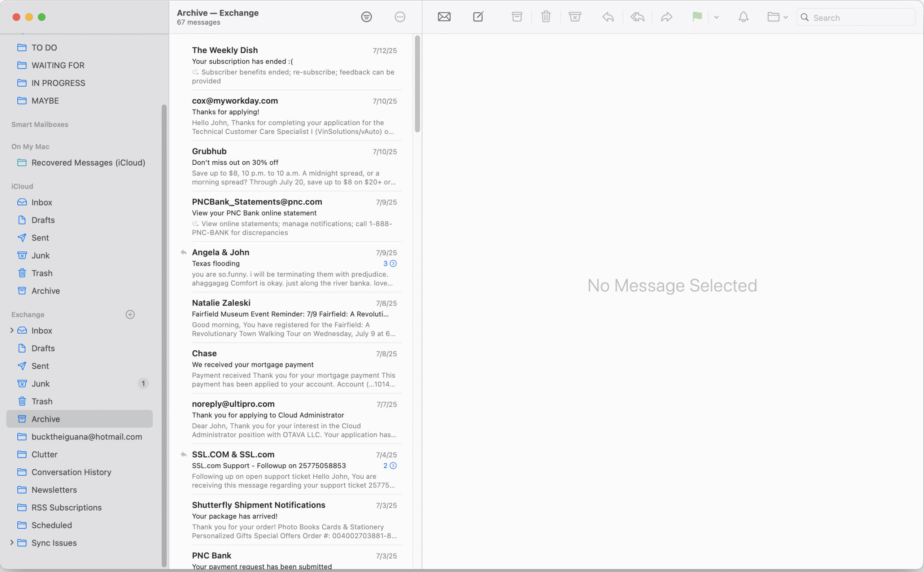Screen dimensions: 924x572
Task: Open the Conversation History folder
Action: [x=79, y=472]
